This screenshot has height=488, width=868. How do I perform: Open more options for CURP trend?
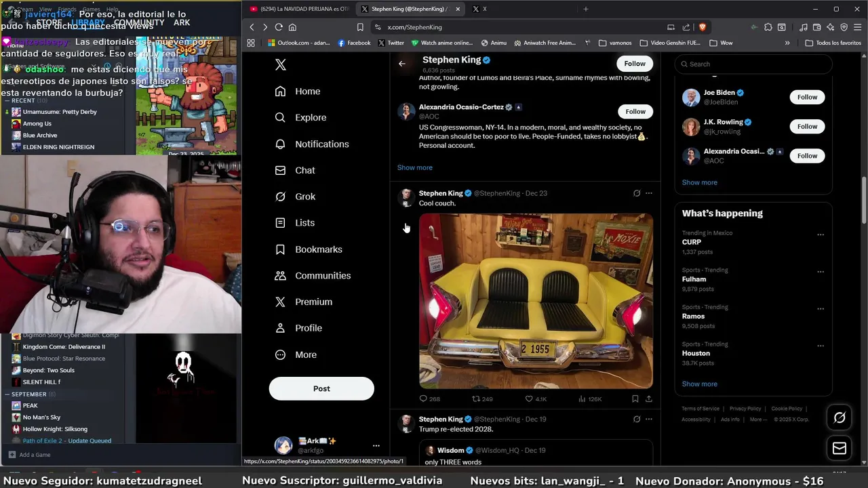(x=821, y=235)
